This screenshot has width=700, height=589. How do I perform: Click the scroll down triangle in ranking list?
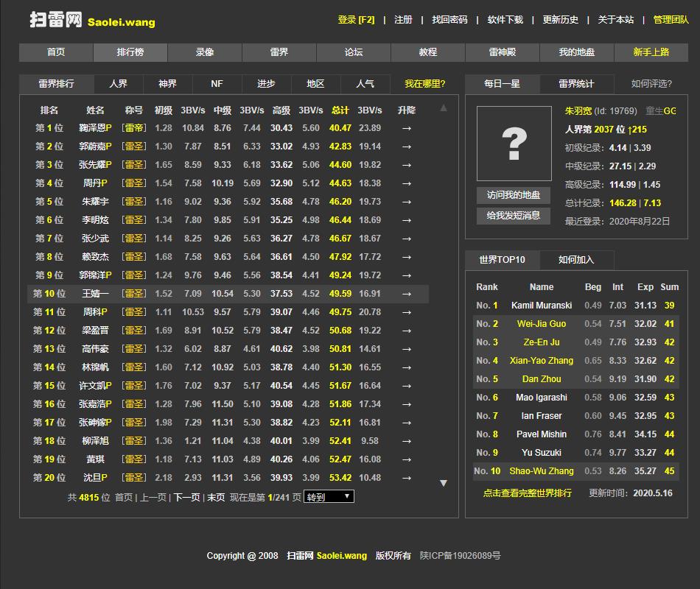click(x=443, y=483)
